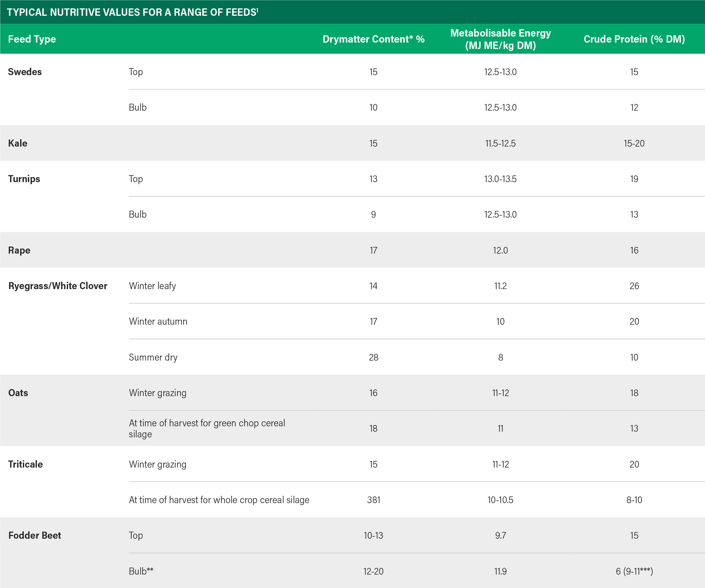
Task: Click 'Top' in the Swedes row
Action: 136,72
